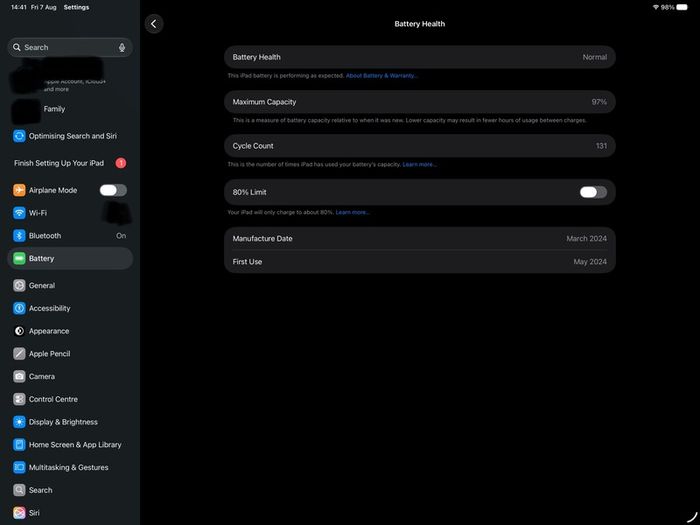This screenshot has height=525, width=700.
Task: Tap the 98% battery percentage
Action: pos(667,7)
